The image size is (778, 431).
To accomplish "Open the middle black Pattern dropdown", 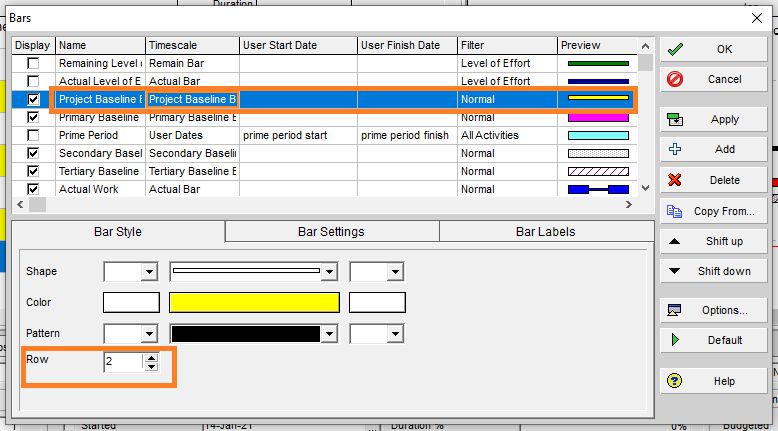I will tap(329, 334).
